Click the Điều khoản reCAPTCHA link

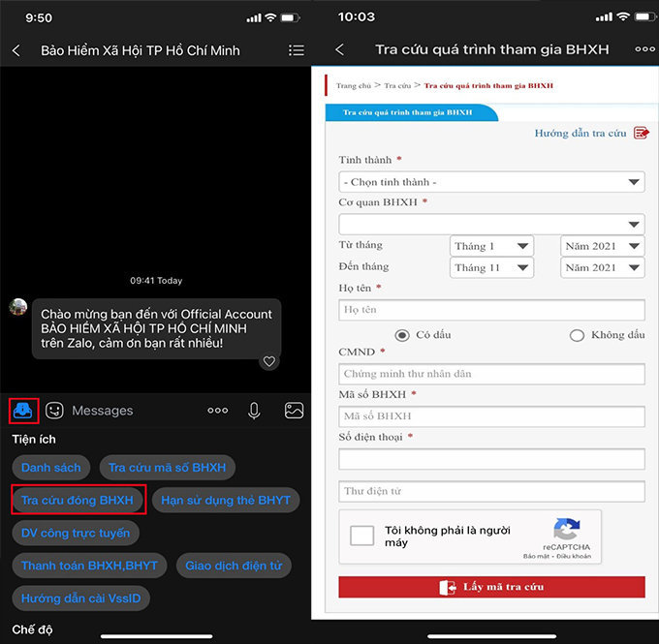point(574,556)
